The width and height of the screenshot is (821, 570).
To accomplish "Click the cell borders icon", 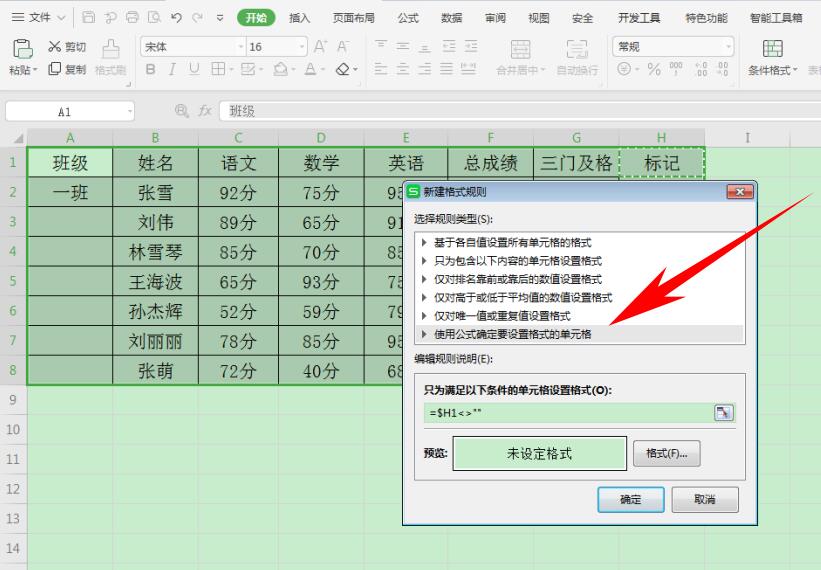I will (x=218, y=69).
